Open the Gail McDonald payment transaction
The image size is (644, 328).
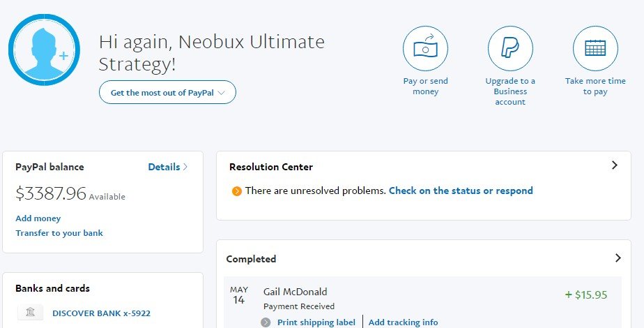tap(295, 292)
